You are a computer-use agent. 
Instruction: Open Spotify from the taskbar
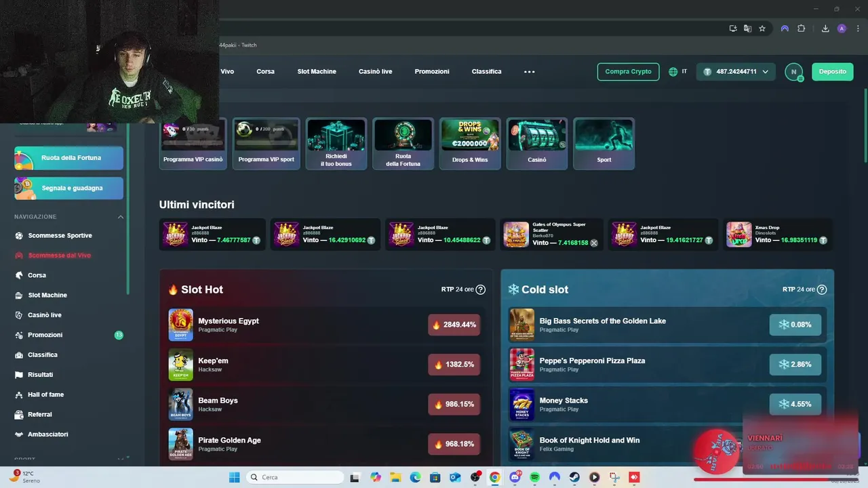[x=535, y=477]
